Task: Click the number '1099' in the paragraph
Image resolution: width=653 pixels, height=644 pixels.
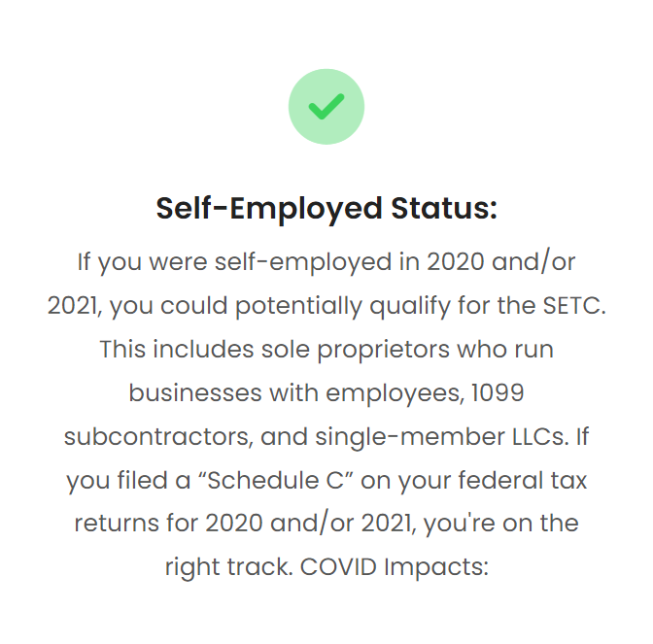Action: (x=498, y=392)
